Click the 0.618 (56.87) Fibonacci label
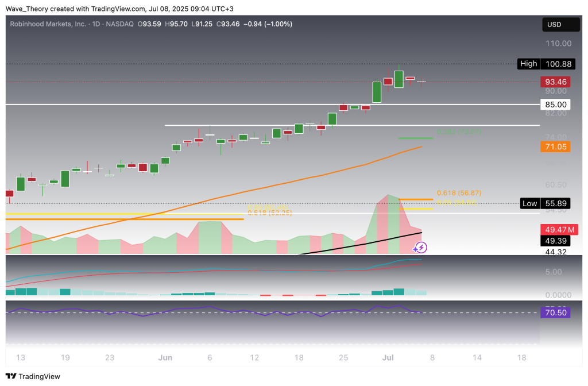The height and width of the screenshot is (386, 588). click(460, 193)
